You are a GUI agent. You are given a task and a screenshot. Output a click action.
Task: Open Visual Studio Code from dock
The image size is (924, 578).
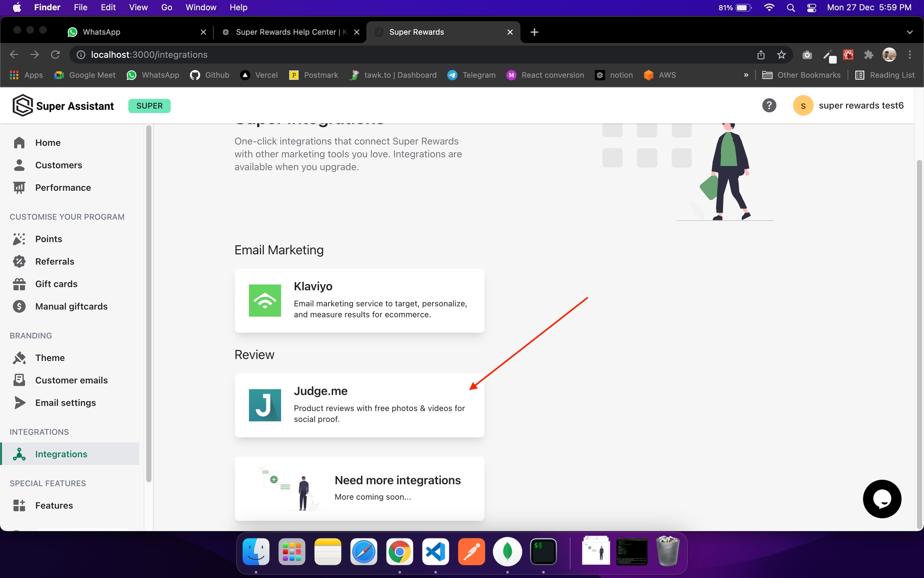tap(436, 552)
